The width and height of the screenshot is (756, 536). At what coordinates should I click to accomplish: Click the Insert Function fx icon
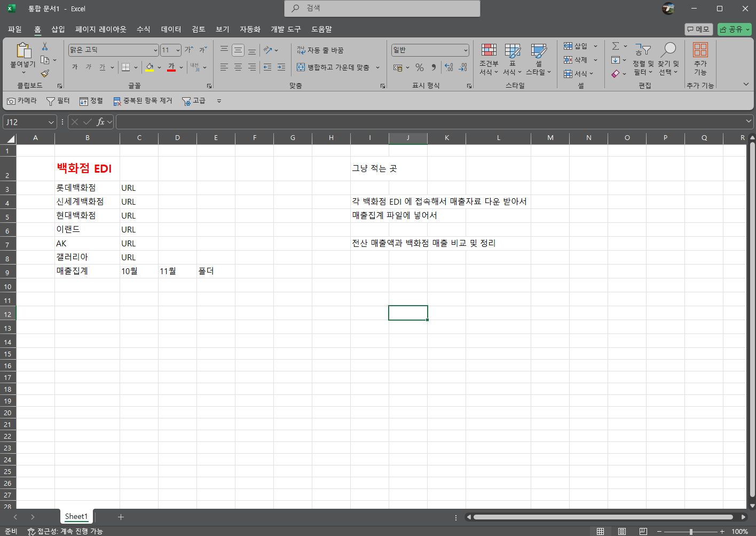(x=100, y=122)
